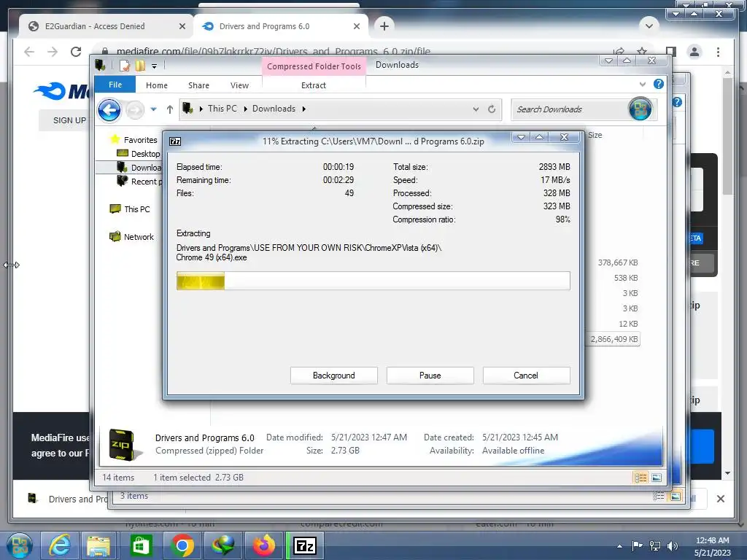Click This PC in the address breadcrumb
This screenshot has height=560, width=747.
[222, 109]
